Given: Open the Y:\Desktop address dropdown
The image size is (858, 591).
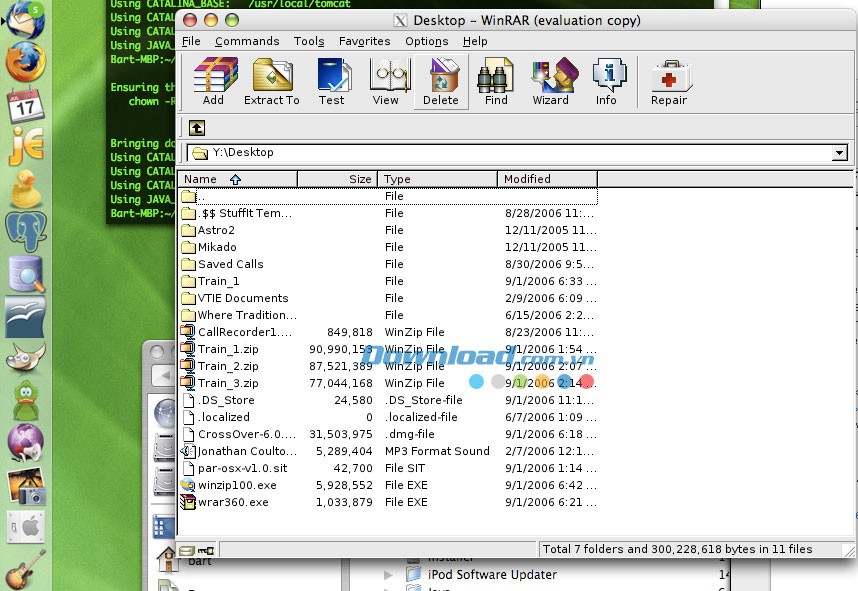Looking at the screenshot, I should pyautogui.click(x=840, y=152).
